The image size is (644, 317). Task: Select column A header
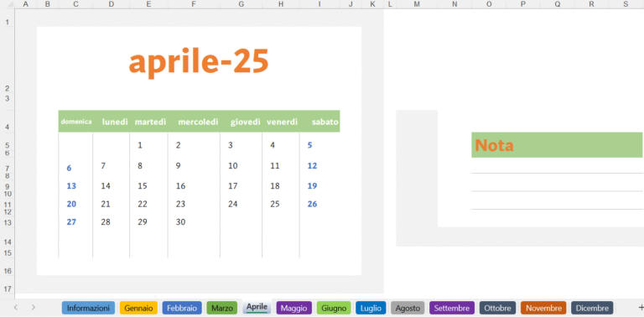pyautogui.click(x=25, y=4)
